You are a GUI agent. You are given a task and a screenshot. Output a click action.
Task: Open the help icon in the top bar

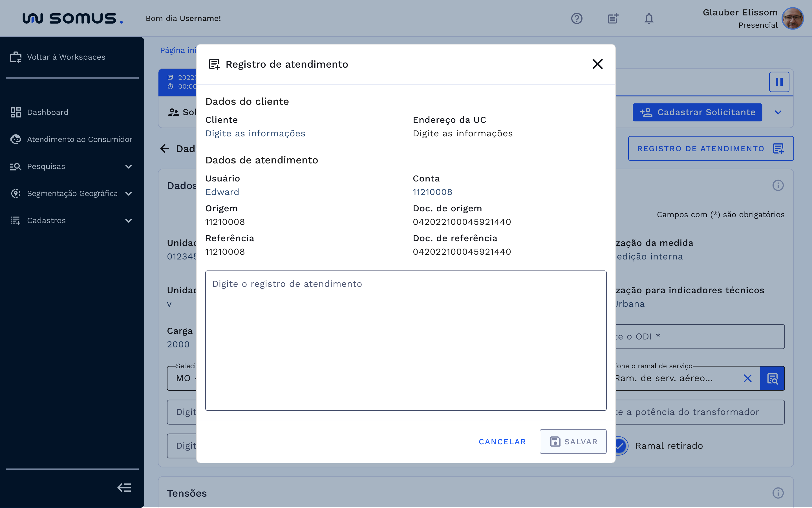tap(577, 19)
